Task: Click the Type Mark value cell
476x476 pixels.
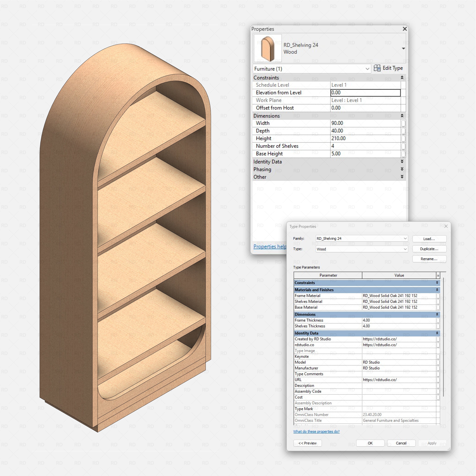Action: [399, 409]
